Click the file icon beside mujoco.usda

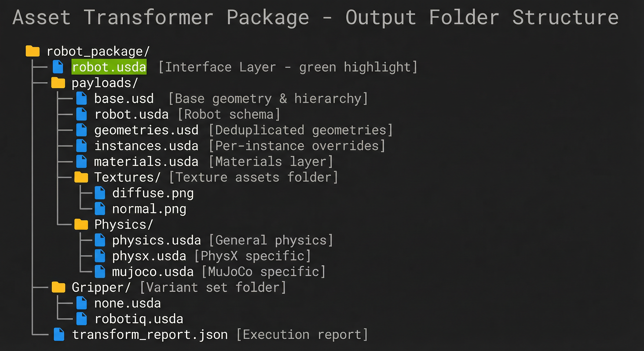[x=100, y=271]
